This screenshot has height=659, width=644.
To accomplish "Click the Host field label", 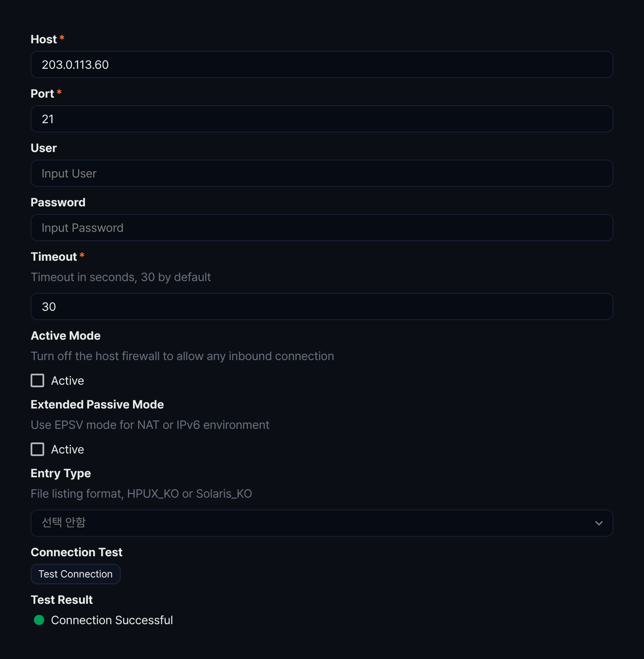I will point(44,39).
